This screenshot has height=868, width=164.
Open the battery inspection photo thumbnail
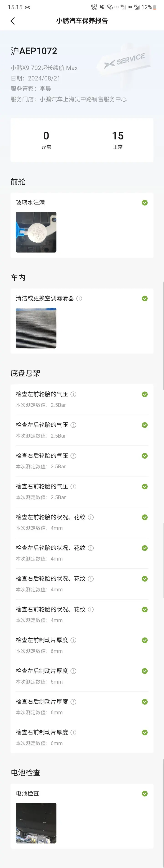(36, 823)
